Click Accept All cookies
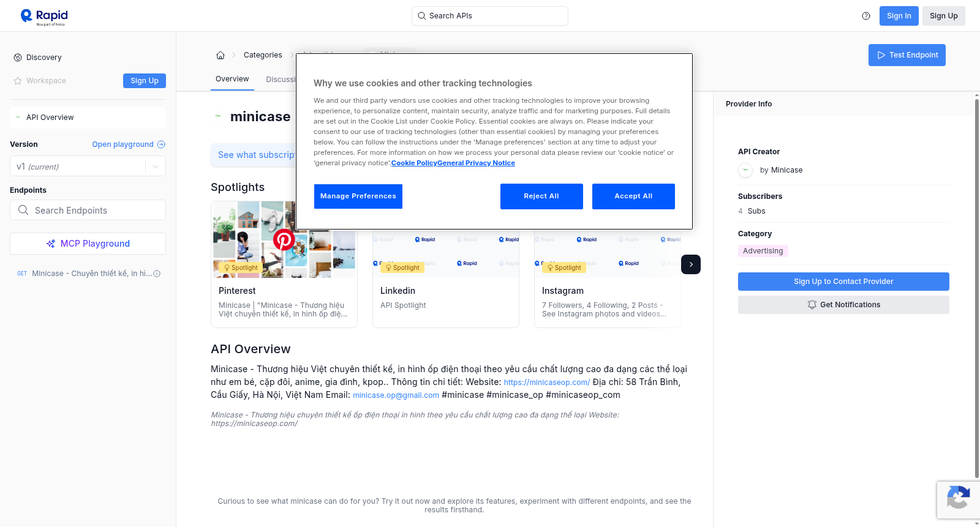The image size is (980, 527). [633, 196]
